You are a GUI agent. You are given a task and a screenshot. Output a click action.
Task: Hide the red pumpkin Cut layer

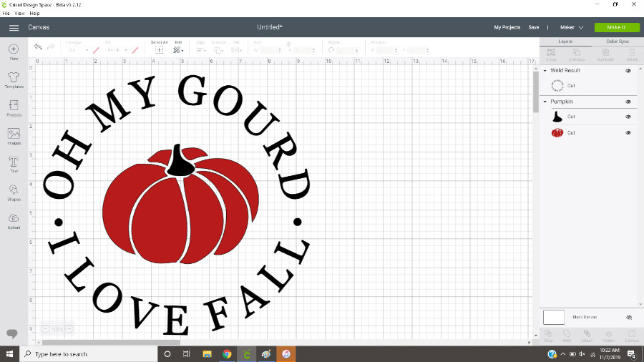[628, 132]
